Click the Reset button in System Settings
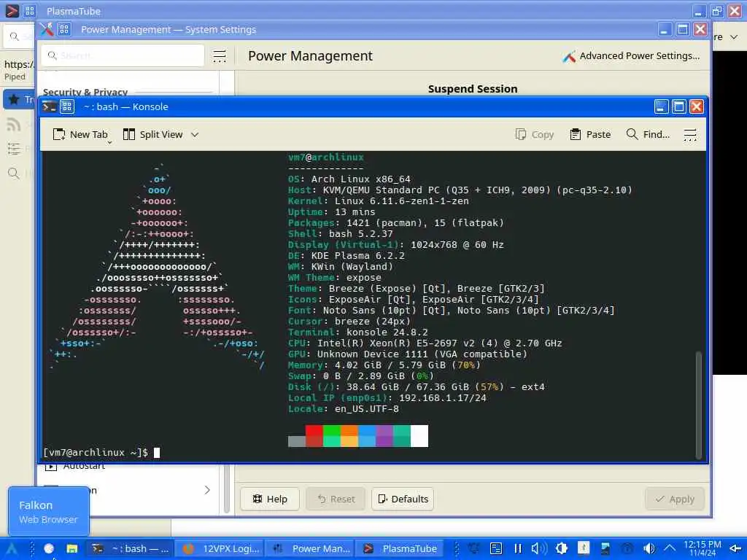The width and height of the screenshot is (747, 560). click(x=336, y=499)
